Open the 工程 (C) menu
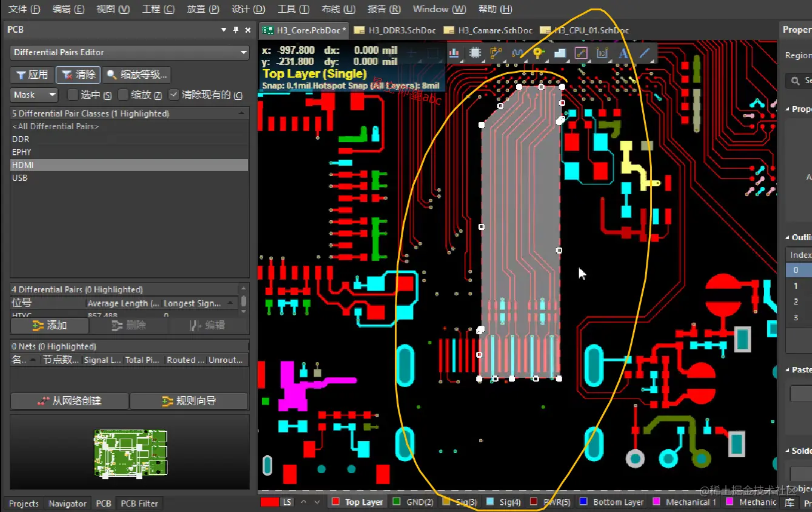The width and height of the screenshot is (812, 512). coord(158,9)
